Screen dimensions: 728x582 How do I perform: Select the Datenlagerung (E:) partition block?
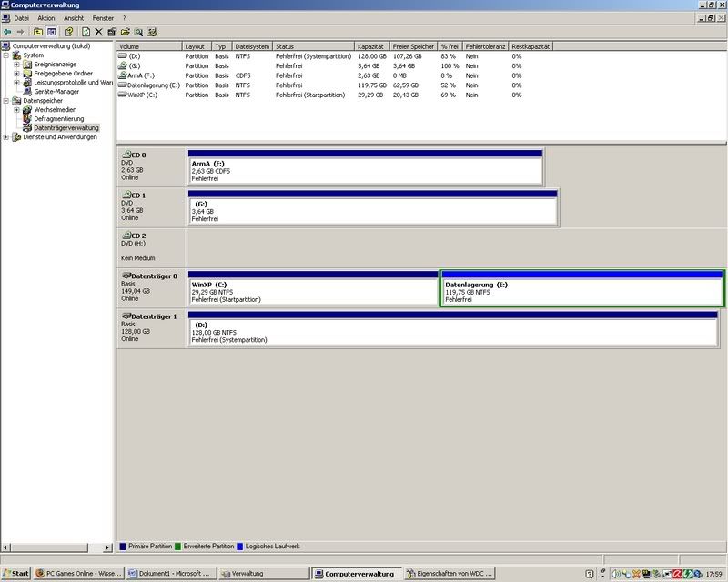coord(581,291)
